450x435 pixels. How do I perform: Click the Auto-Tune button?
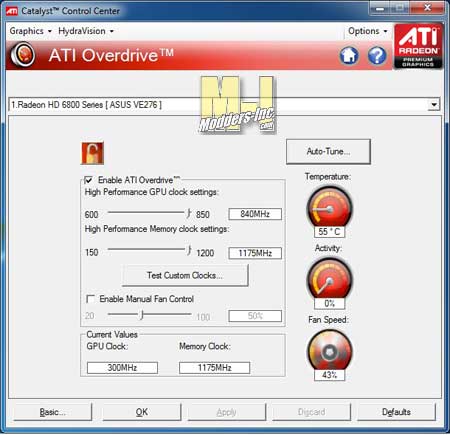click(328, 152)
